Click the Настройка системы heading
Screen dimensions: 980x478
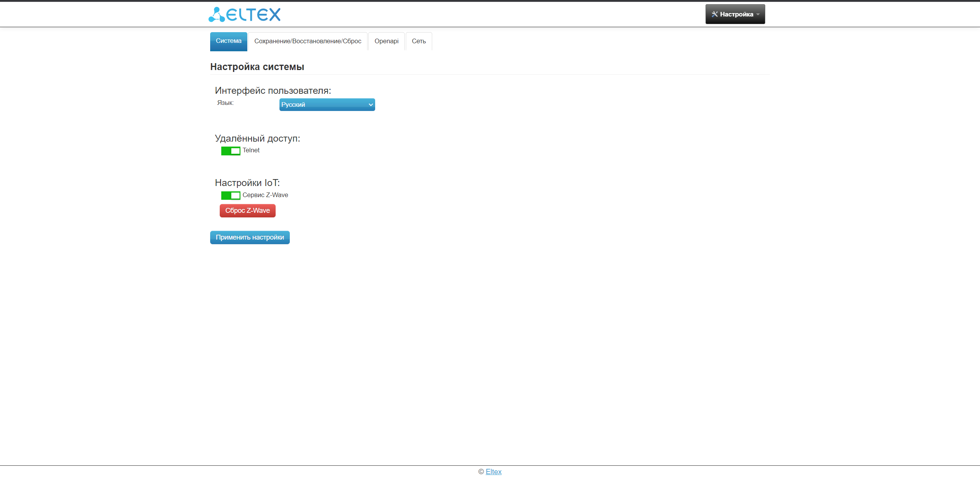[x=257, y=67]
